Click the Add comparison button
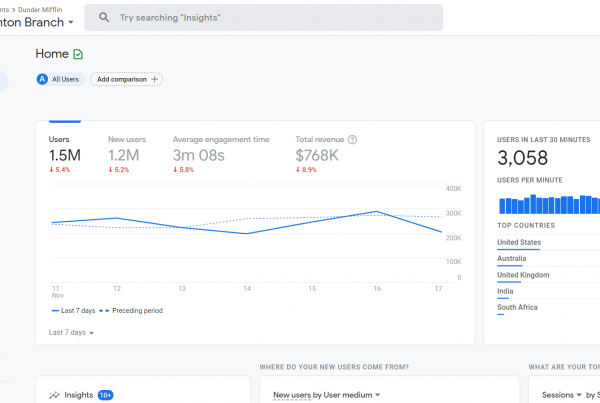This screenshot has height=403, width=600. coord(126,79)
